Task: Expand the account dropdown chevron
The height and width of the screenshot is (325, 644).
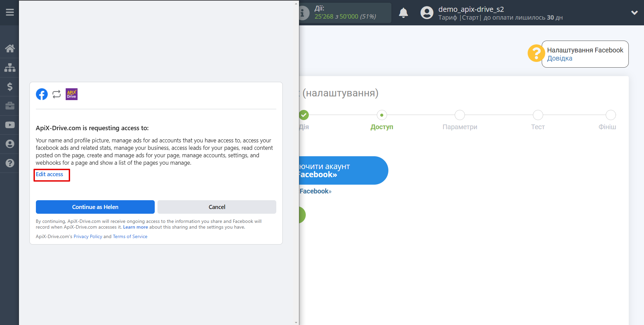Action: 634,13
